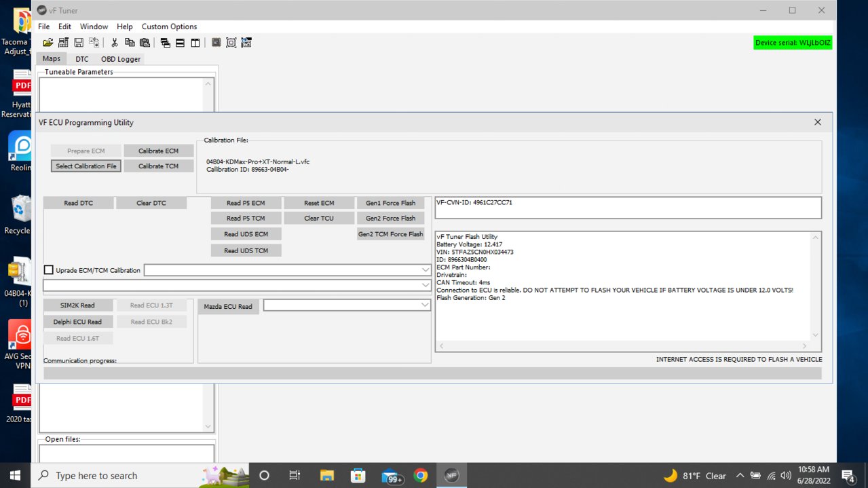
Task: Open Task View on the taskbar
Action: click(295, 475)
